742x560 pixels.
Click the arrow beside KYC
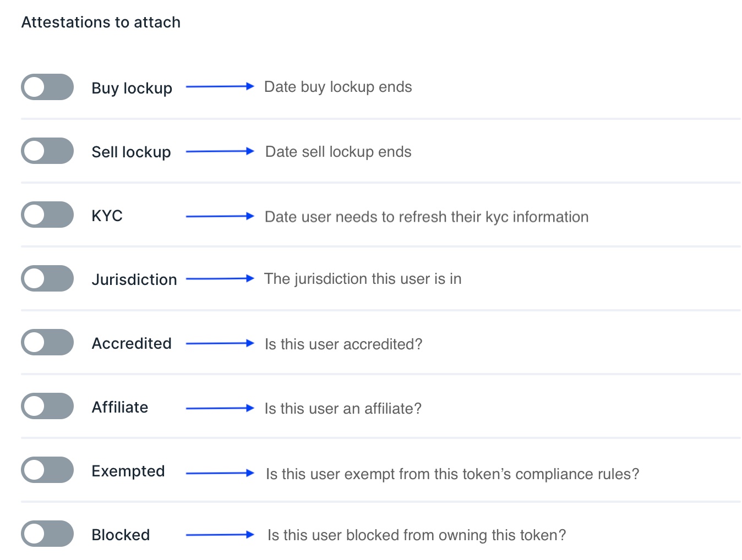click(220, 216)
